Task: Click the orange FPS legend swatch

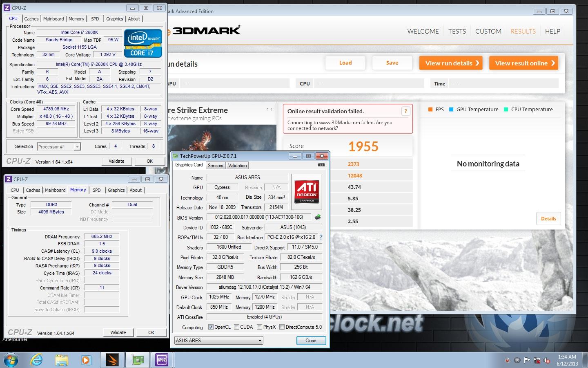Action: point(430,110)
